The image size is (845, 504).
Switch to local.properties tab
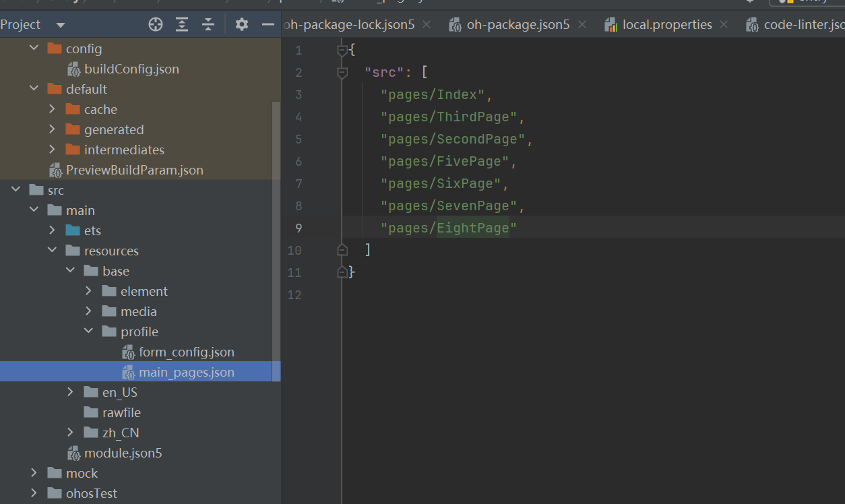click(x=667, y=25)
